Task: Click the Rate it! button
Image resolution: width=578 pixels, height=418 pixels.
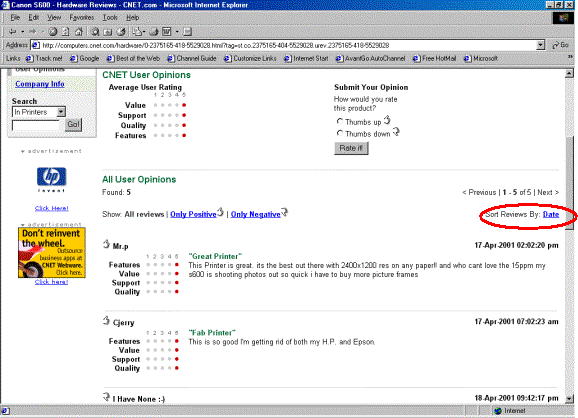Action: pos(351,148)
